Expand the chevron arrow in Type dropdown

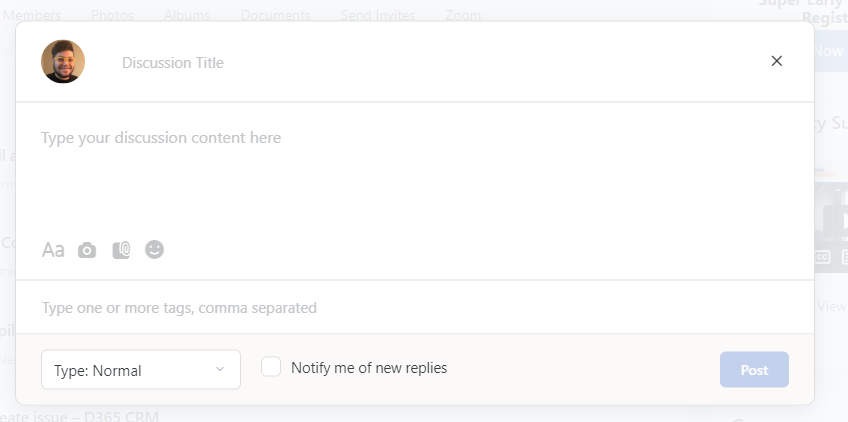[220, 369]
